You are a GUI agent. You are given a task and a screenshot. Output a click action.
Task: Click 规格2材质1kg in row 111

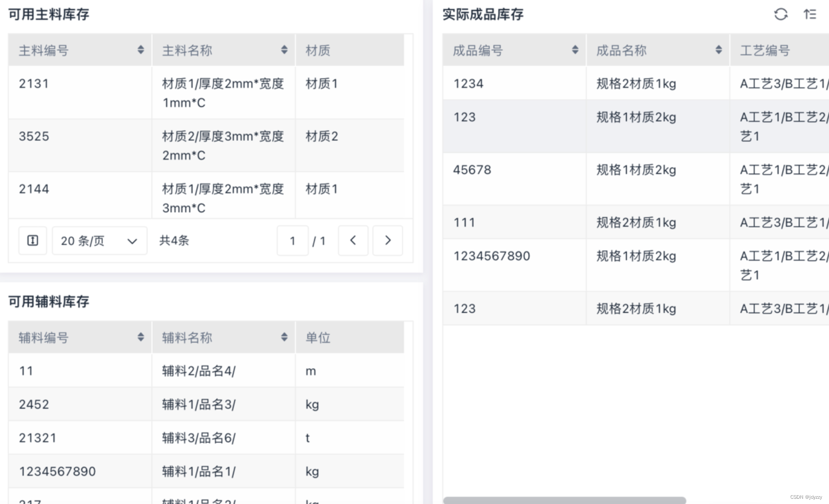(x=636, y=222)
